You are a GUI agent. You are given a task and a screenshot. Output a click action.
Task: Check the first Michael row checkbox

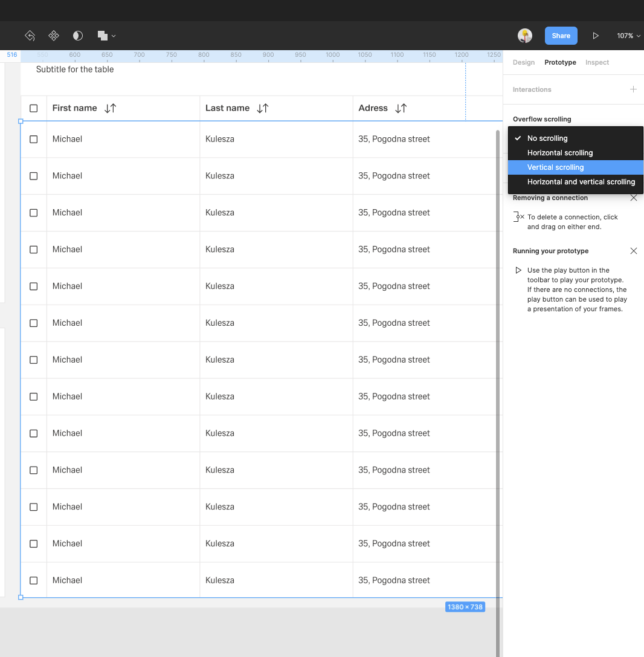tap(34, 139)
